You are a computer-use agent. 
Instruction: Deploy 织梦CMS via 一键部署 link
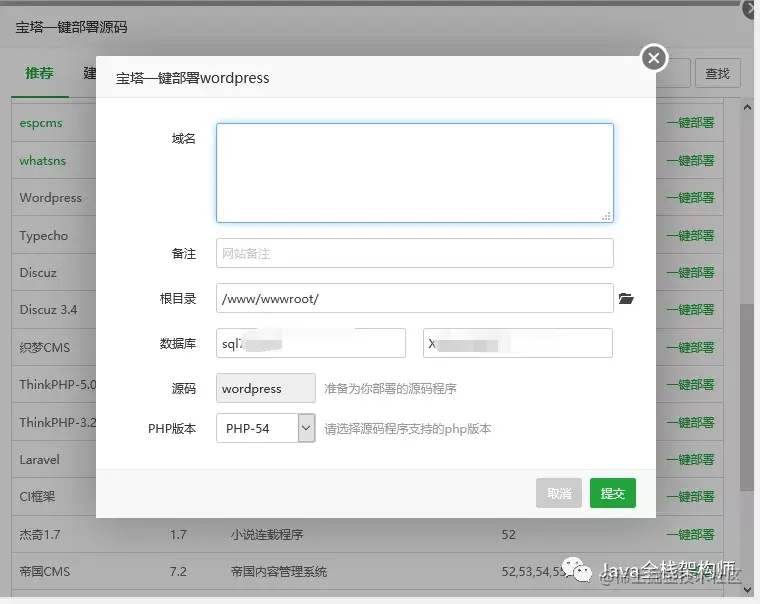[x=691, y=348]
